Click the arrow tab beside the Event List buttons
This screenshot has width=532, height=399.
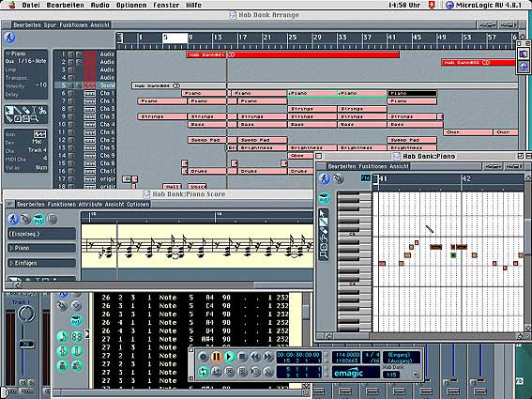point(87,334)
